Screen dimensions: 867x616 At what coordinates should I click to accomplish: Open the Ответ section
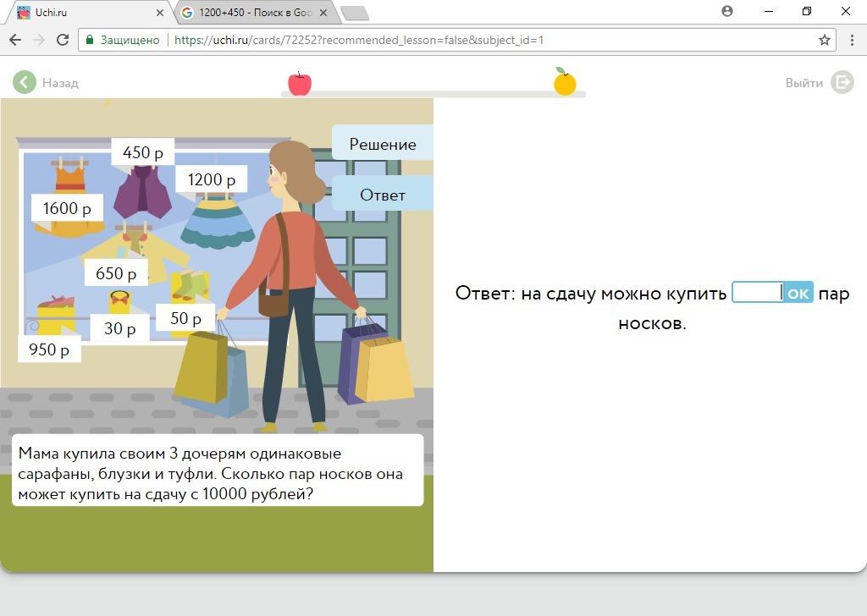coord(383,195)
